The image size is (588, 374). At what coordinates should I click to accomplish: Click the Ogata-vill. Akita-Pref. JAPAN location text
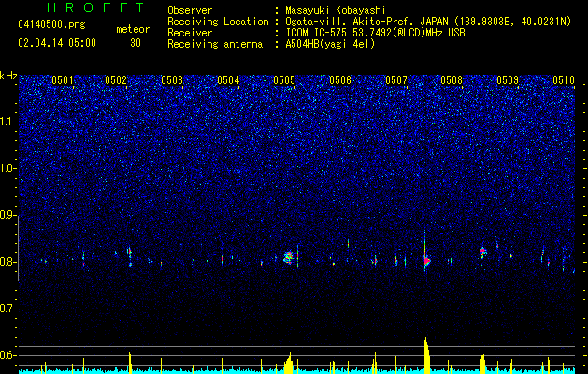[428, 22]
